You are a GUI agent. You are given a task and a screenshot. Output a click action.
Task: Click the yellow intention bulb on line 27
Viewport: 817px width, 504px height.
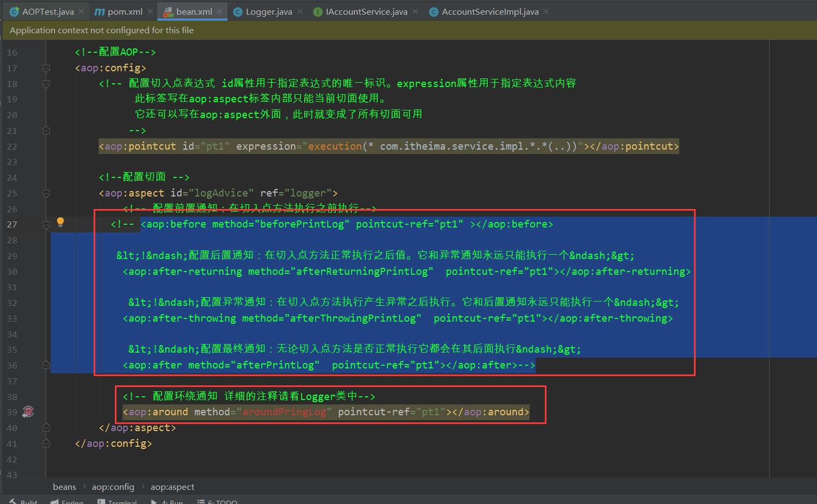(60, 222)
